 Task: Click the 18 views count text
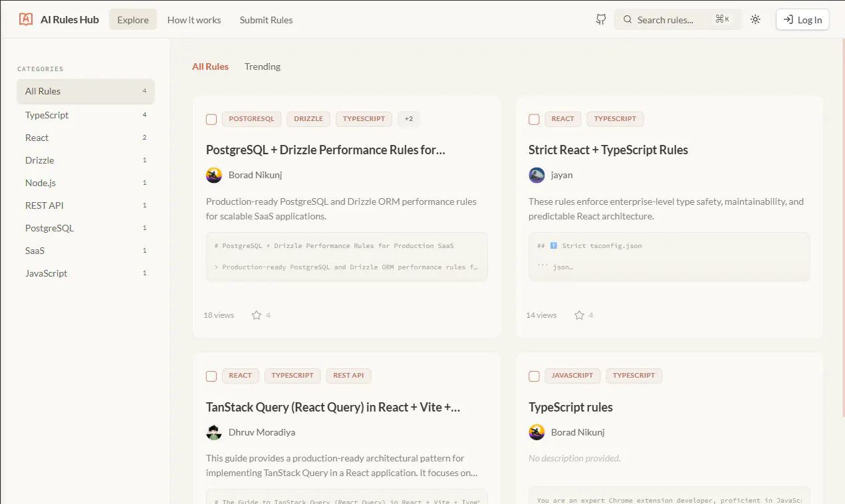pyautogui.click(x=219, y=315)
